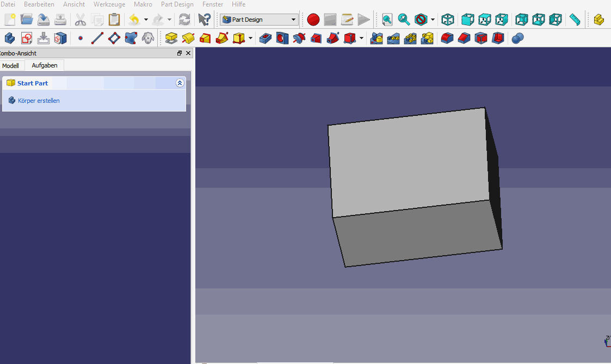This screenshot has height=364, width=611.
Task: Select the Chamfer tool
Action: [x=464, y=38]
